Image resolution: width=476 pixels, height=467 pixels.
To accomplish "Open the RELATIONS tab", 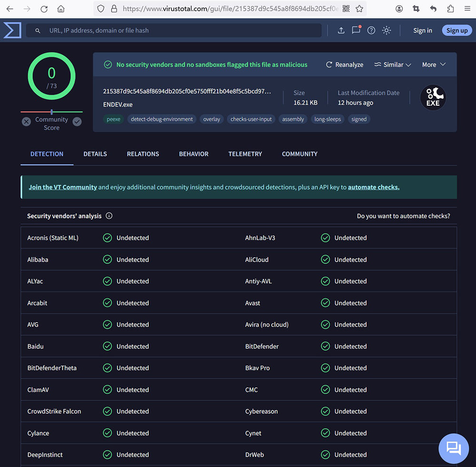I will click(x=143, y=154).
